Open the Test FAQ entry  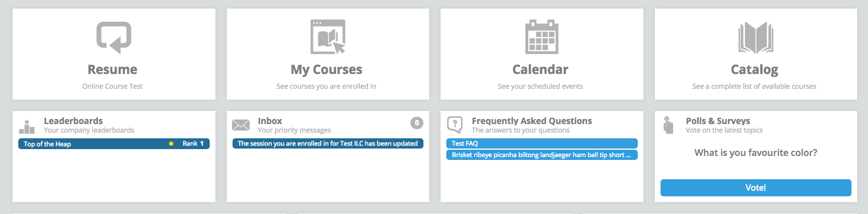[x=541, y=143]
